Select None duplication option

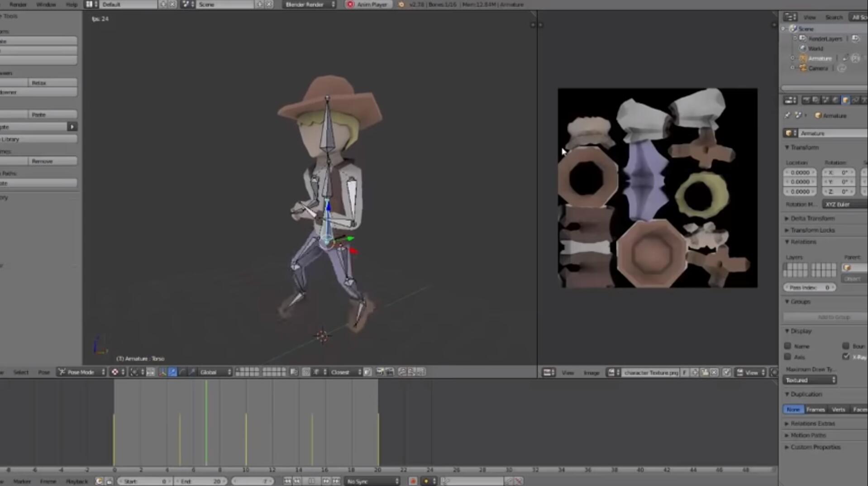click(793, 409)
